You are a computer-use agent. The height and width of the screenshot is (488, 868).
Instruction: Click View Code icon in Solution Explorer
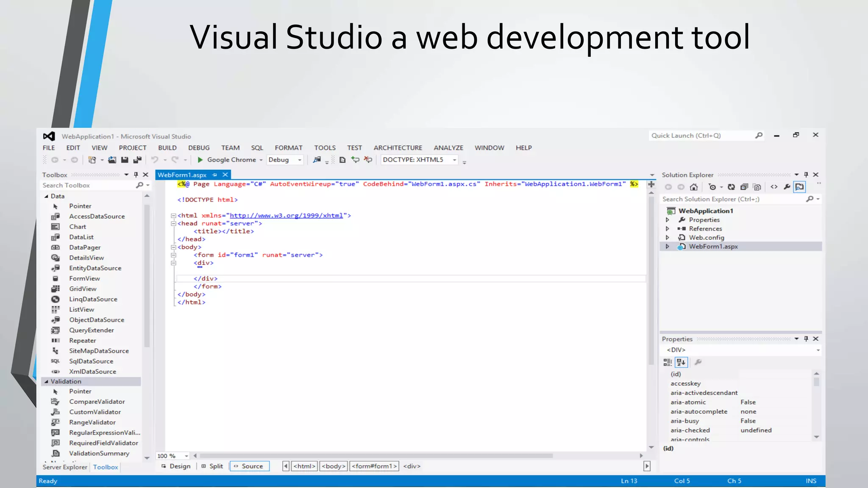(774, 187)
